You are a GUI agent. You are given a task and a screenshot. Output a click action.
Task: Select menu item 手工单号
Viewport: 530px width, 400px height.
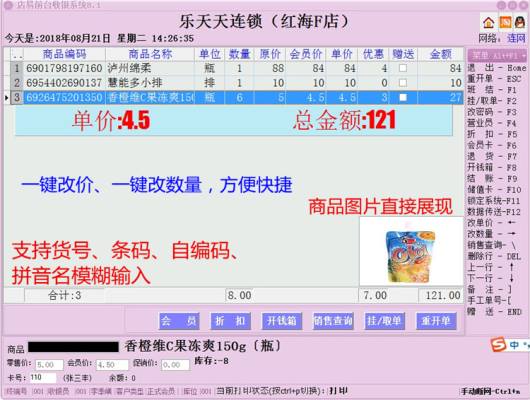(489, 301)
